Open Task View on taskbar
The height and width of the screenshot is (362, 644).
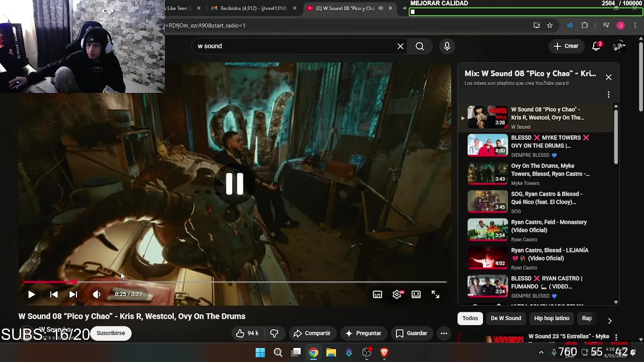(296, 352)
